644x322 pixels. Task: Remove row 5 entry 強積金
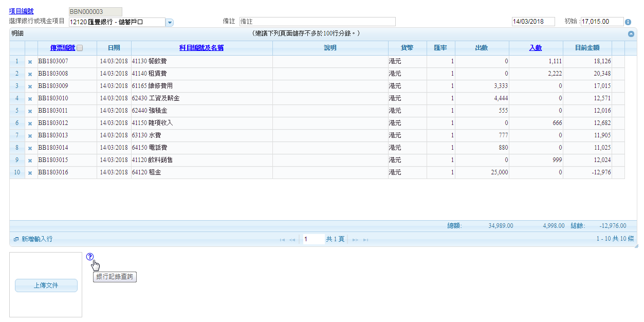(30, 111)
